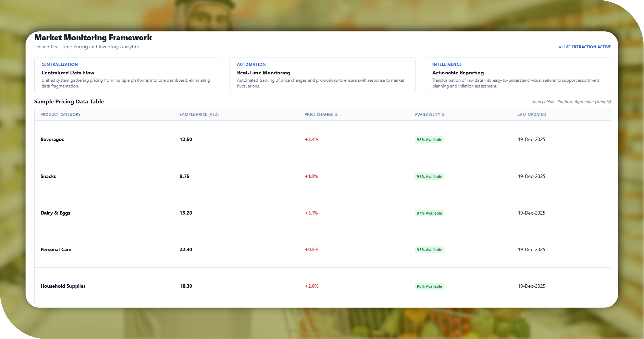
Task: Open the Actionable Reporting card
Action: pos(518,75)
